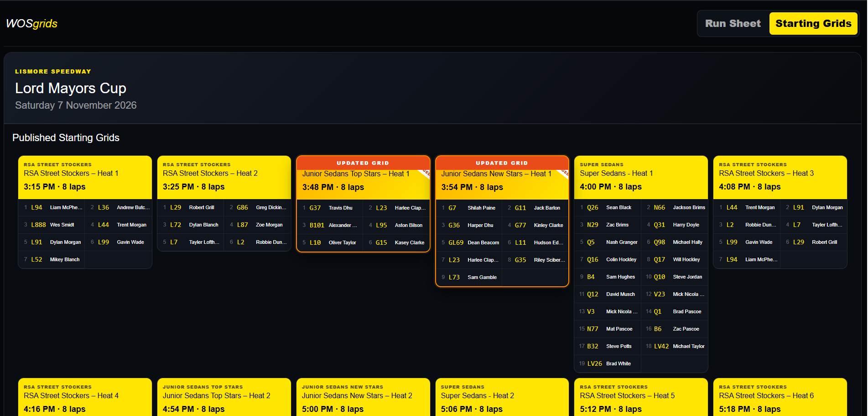Select Junior Sedans New Stars Heat 1 header
This screenshot has height=416, width=868.
tap(502, 178)
